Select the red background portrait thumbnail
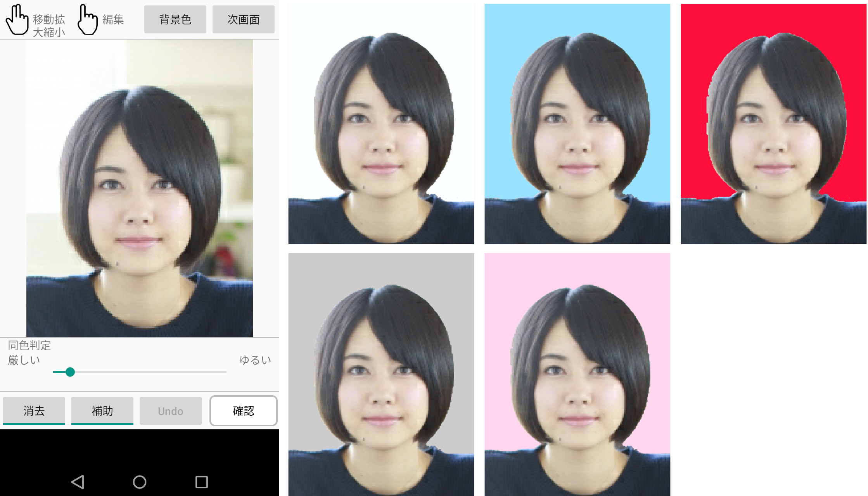The width and height of the screenshot is (868, 496). point(773,124)
